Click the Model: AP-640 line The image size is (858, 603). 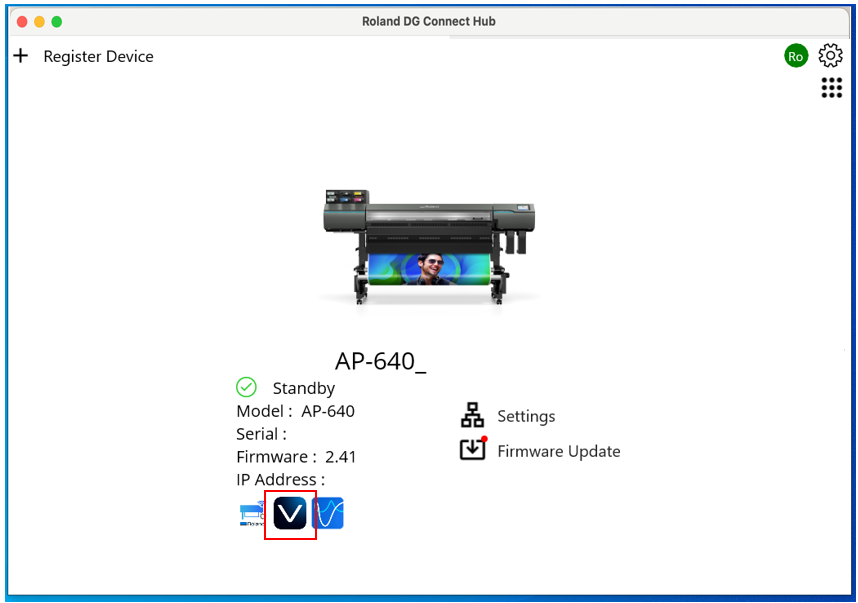coord(295,411)
